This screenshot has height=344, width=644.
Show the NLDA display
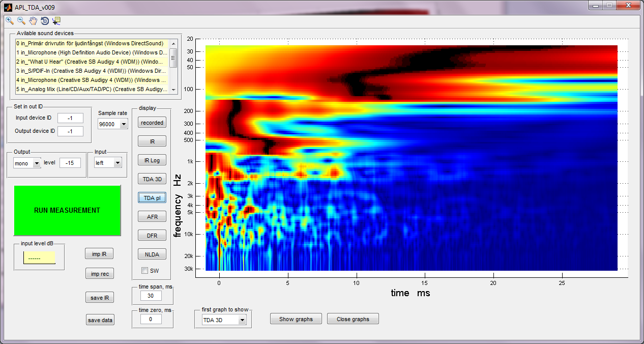pyautogui.click(x=152, y=254)
